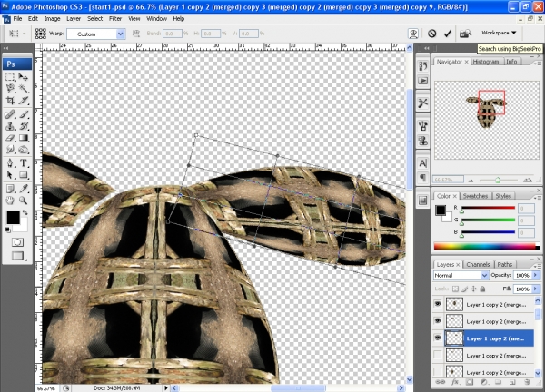Image resolution: width=545 pixels, height=392 pixels.
Task: Switch to the Histogram tab
Action: [x=486, y=62]
